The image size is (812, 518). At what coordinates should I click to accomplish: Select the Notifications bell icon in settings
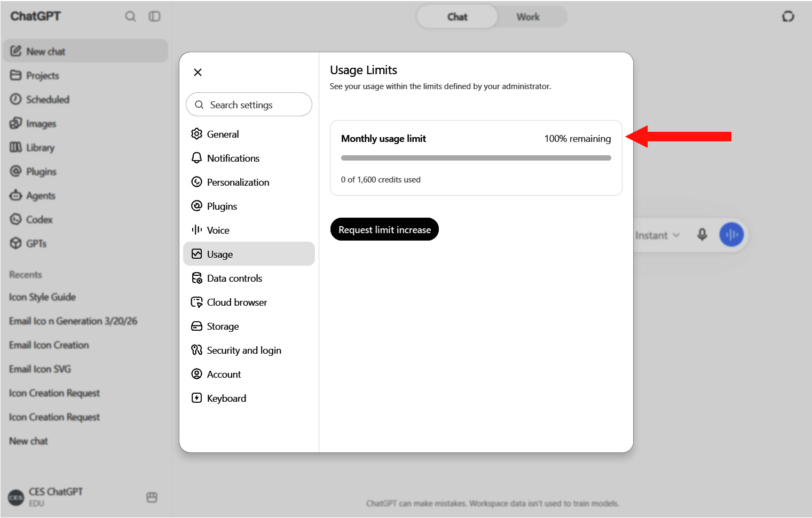196,158
